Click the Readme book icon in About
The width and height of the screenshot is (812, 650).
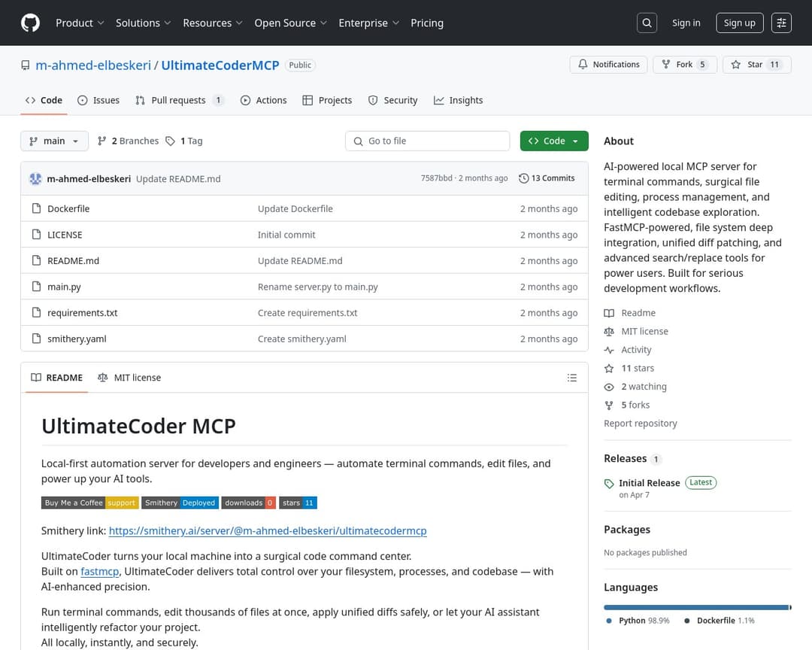click(x=609, y=313)
